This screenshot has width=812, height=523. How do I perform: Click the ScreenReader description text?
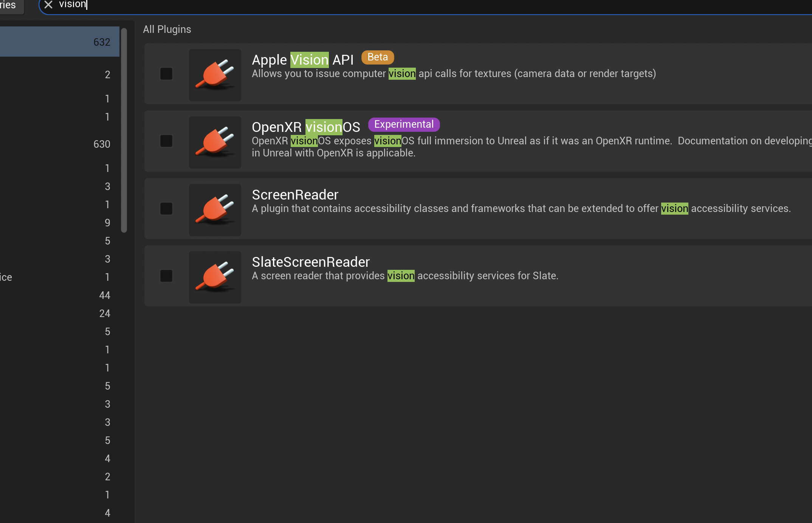521,209
